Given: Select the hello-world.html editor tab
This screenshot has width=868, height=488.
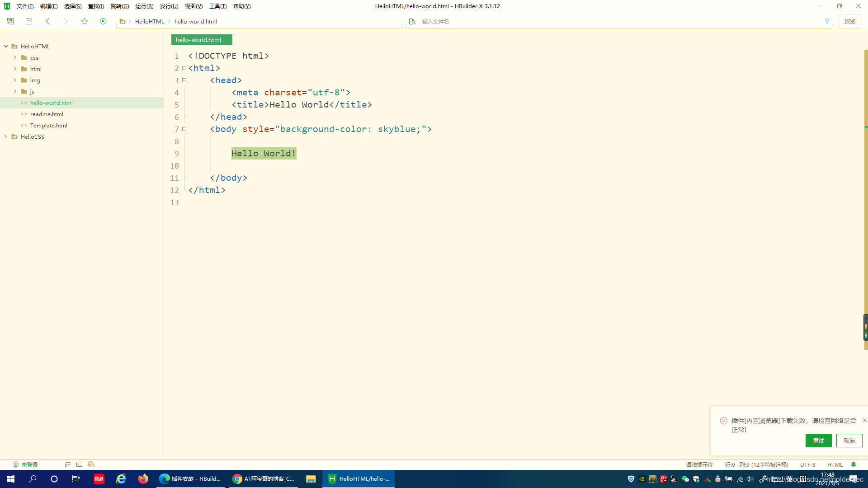Looking at the screenshot, I should pyautogui.click(x=198, y=40).
